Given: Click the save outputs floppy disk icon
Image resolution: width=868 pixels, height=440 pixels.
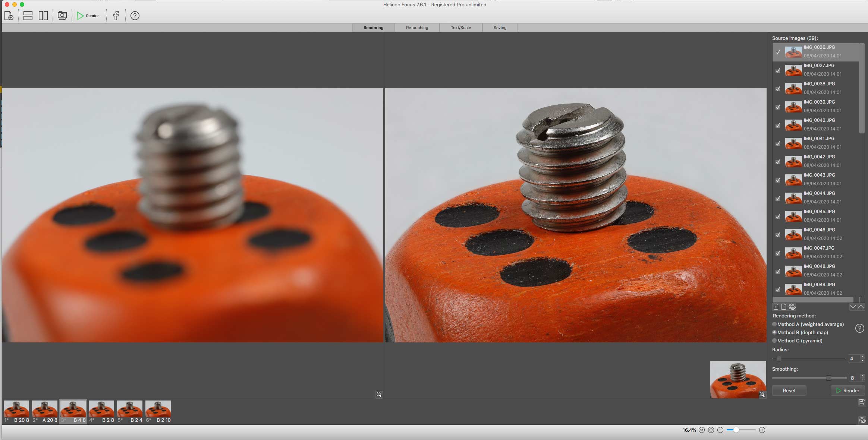Looking at the screenshot, I should point(862,402).
